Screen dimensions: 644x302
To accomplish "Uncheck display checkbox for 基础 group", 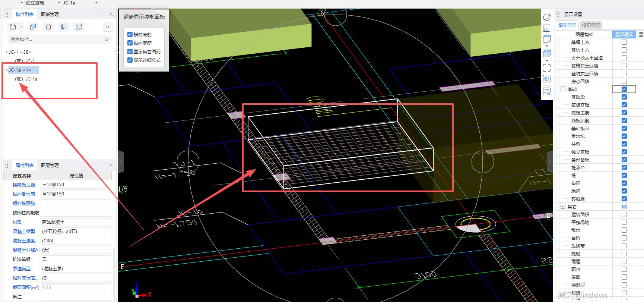I will tap(624, 89).
